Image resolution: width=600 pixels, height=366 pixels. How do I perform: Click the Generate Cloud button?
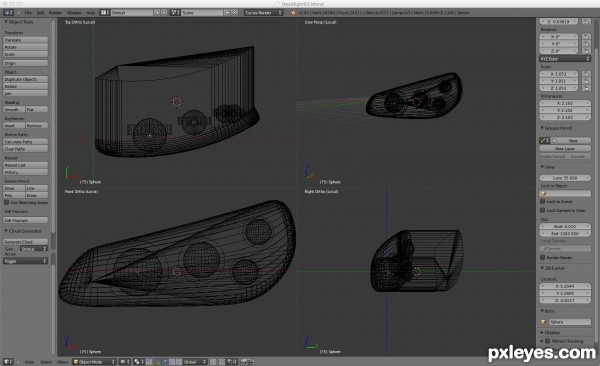pyautogui.click(x=26, y=242)
